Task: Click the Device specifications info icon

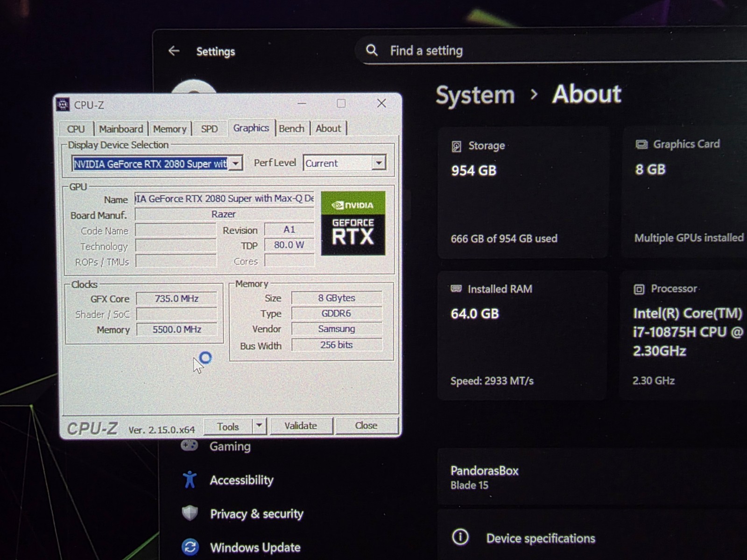Action: [460, 537]
